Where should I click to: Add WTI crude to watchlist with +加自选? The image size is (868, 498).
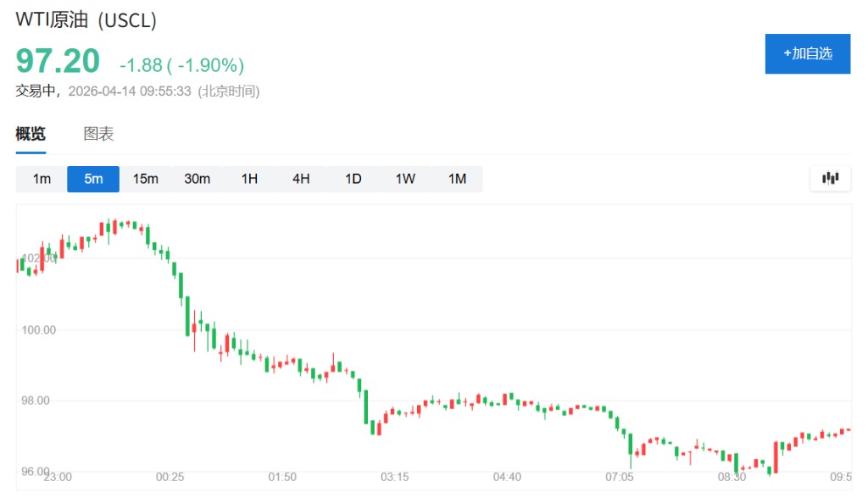click(807, 53)
